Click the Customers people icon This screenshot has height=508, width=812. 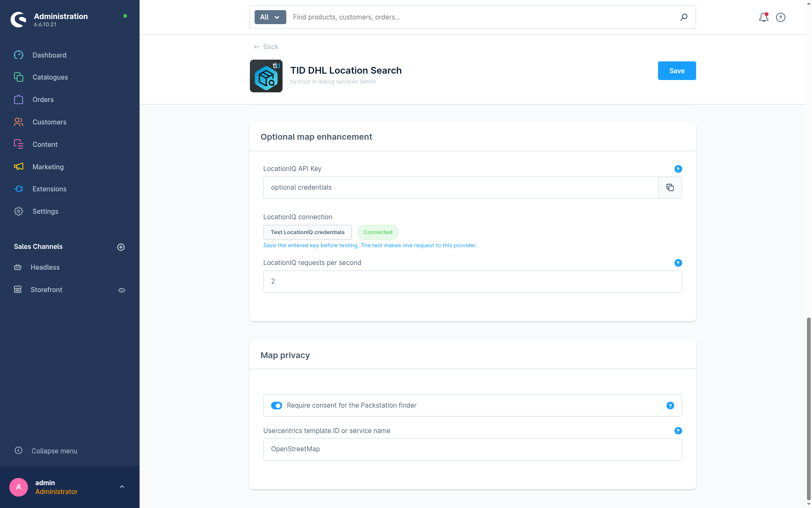[19, 122]
